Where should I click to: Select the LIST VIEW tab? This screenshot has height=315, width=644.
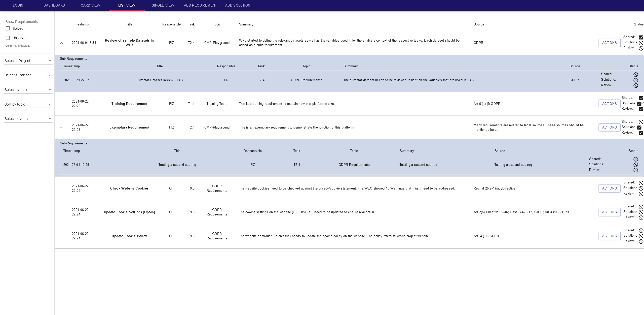[127, 5]
